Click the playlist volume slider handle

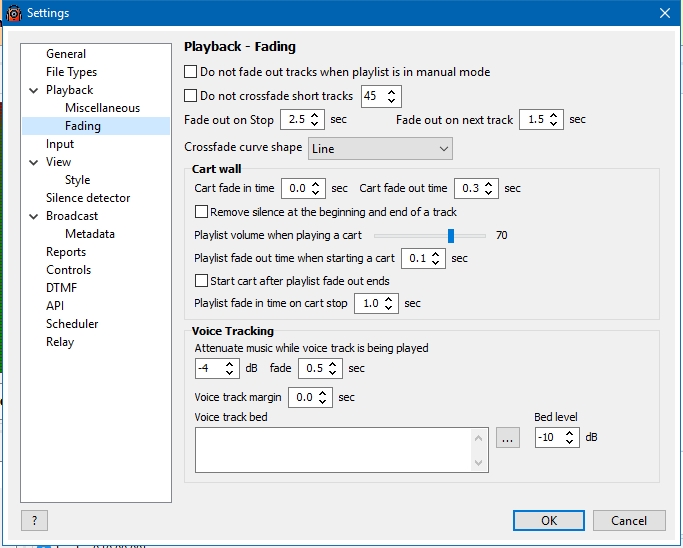pyautogui.click(x=451, y=236)
